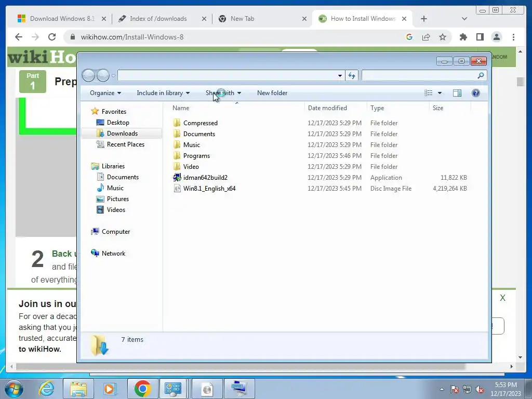Select the Win8.1_English_x64 disc image icon
Image resolution: width=532 pixels, height=399 pixels.
tap(177, 188)
